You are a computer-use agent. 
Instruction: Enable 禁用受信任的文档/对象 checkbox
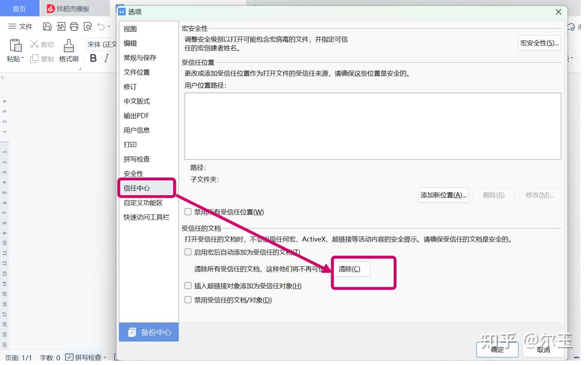point(188,300)
